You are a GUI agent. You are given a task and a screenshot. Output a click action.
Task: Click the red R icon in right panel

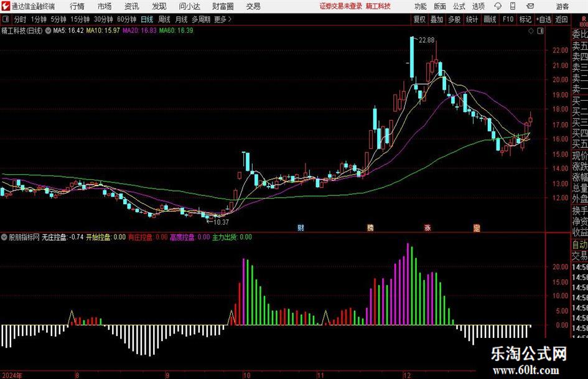584,19
